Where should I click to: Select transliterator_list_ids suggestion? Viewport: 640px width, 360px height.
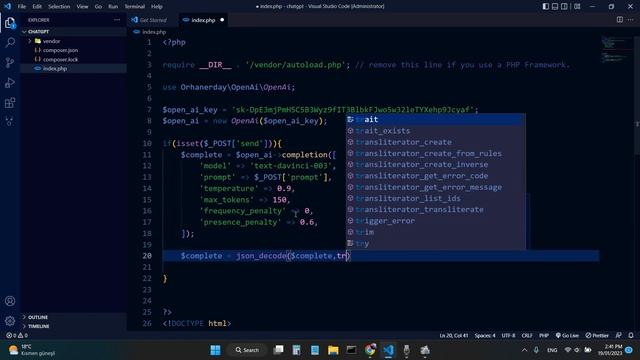(x=436, y=198)
